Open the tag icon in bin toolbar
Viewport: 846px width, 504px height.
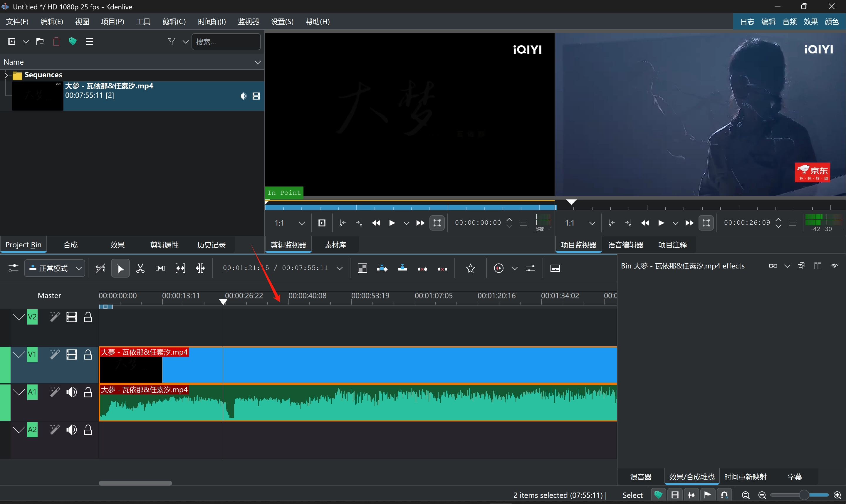72,41
